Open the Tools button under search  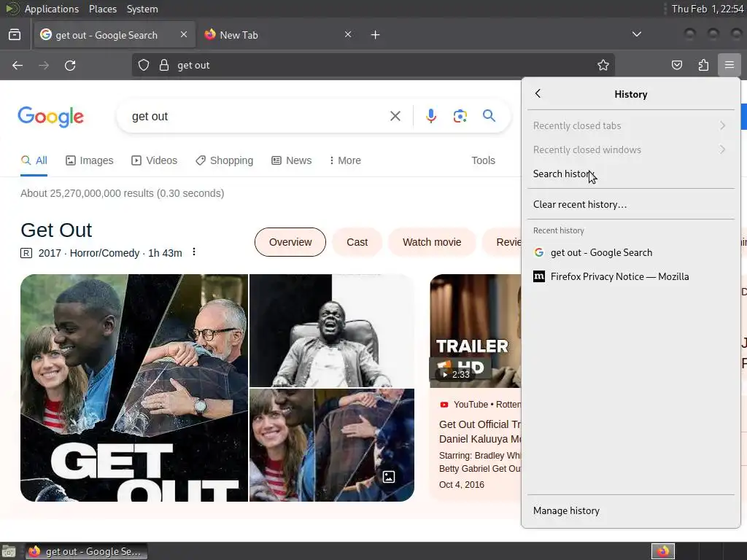(x=483, y=160)
